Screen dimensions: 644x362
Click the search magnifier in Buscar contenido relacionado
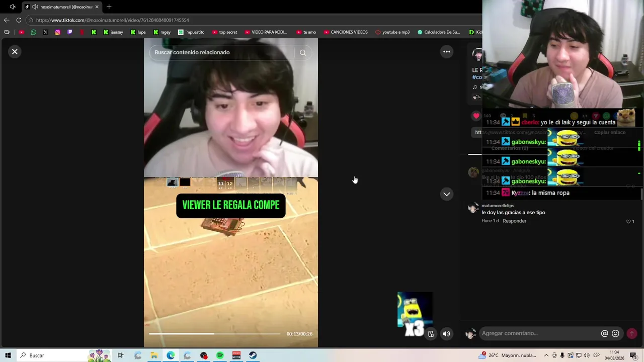(x=303, y=52)
